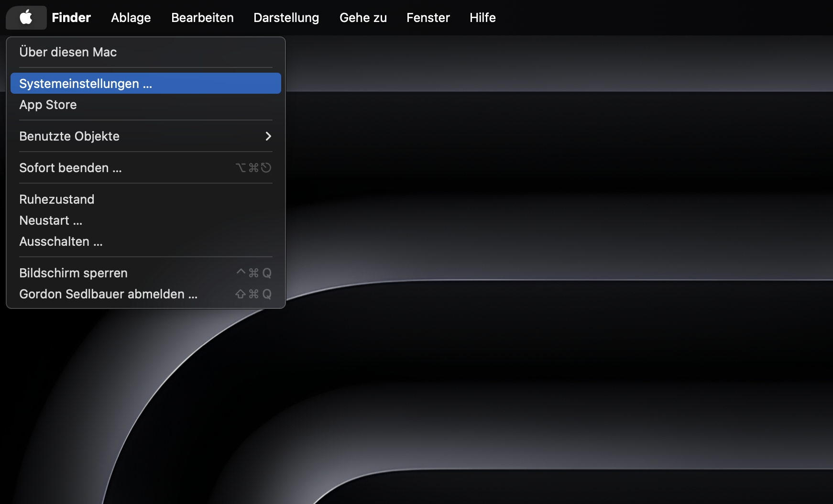Click Neustart to restart

click(50, 220)
